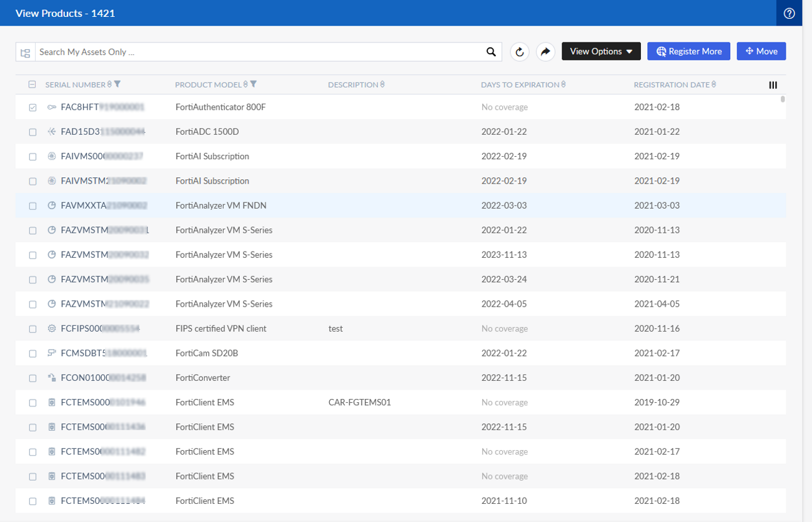The width and height of the screenshot is (812, 522).
Task: Check the FortiADC 1500D row checkbox
Action: pos(32,132)
